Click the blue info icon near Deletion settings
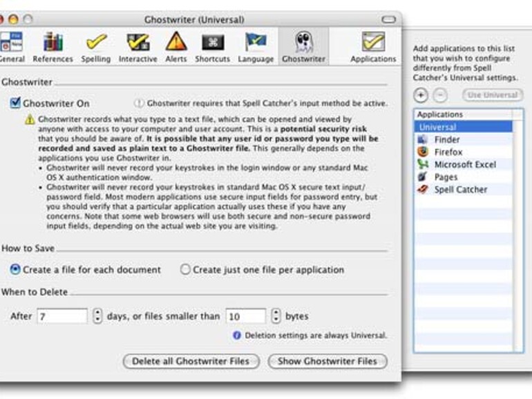Image resolution: width=532 pixels, height=399 pixels. click(x=237, y=335)
